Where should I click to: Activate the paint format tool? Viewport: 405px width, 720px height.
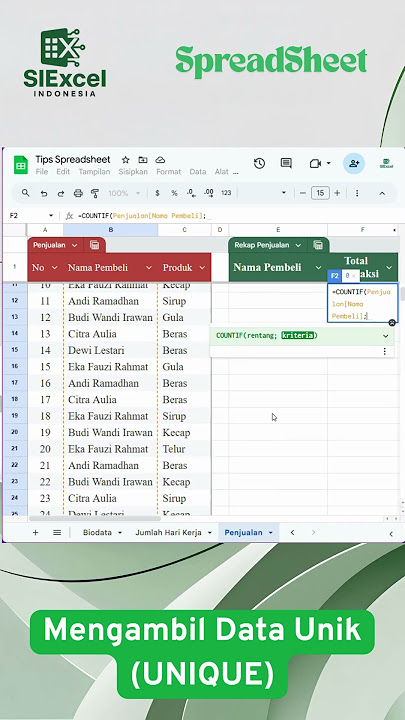coord(95,193)
